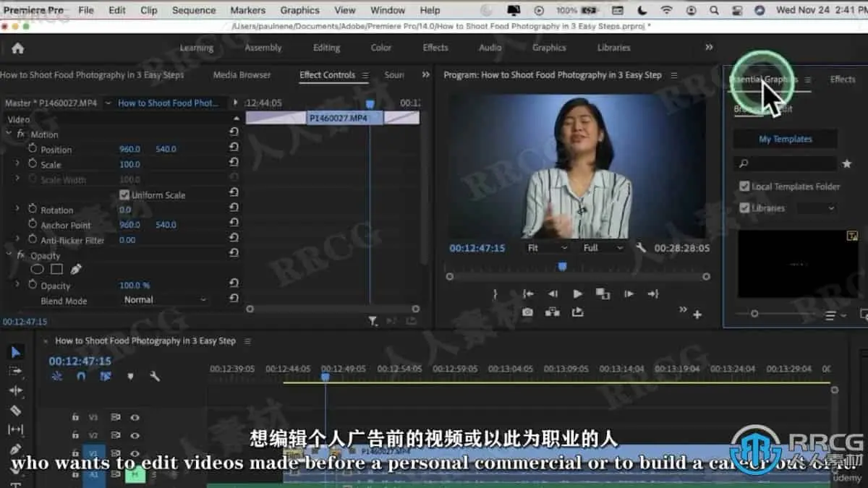Uncheck Local Templates Folder checkbox
Screen dimensions: 868x488
pyautogui.click(x=744, y=187)
